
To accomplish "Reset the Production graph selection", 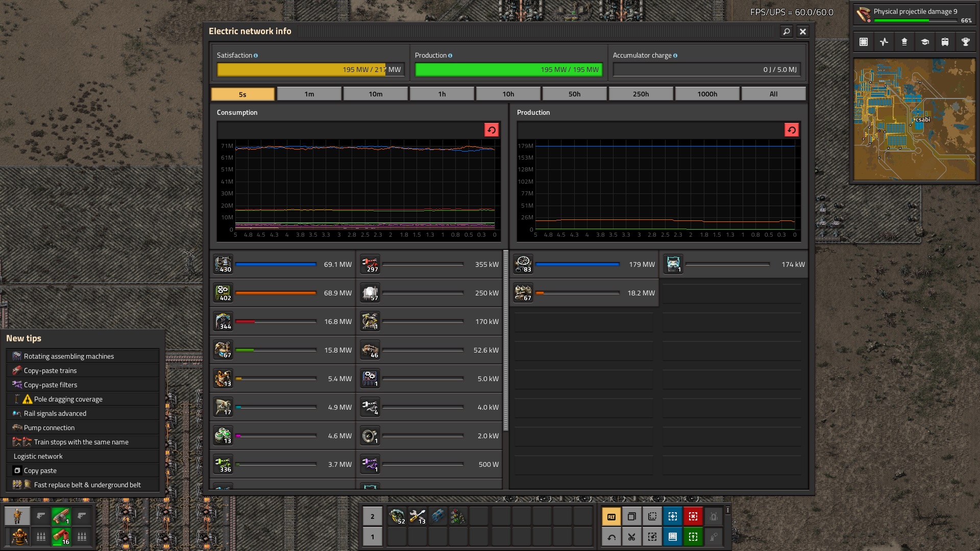I will 792,130.
